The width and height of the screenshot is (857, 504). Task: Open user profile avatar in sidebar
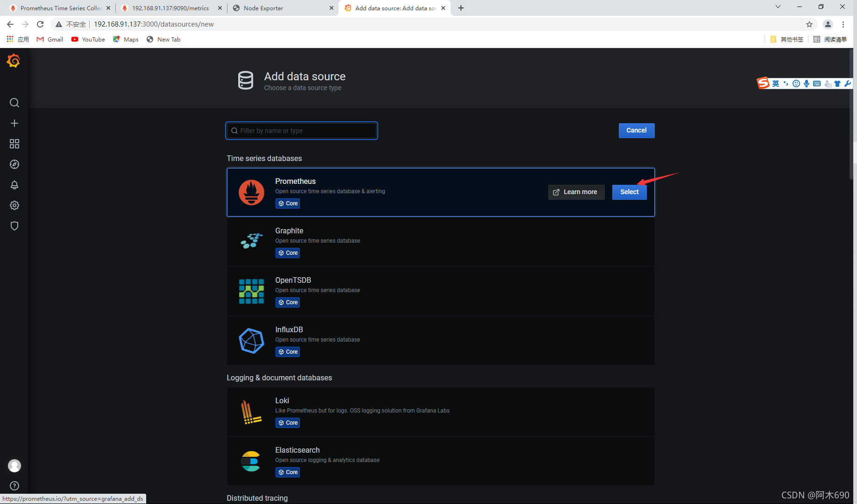[14, 466]
